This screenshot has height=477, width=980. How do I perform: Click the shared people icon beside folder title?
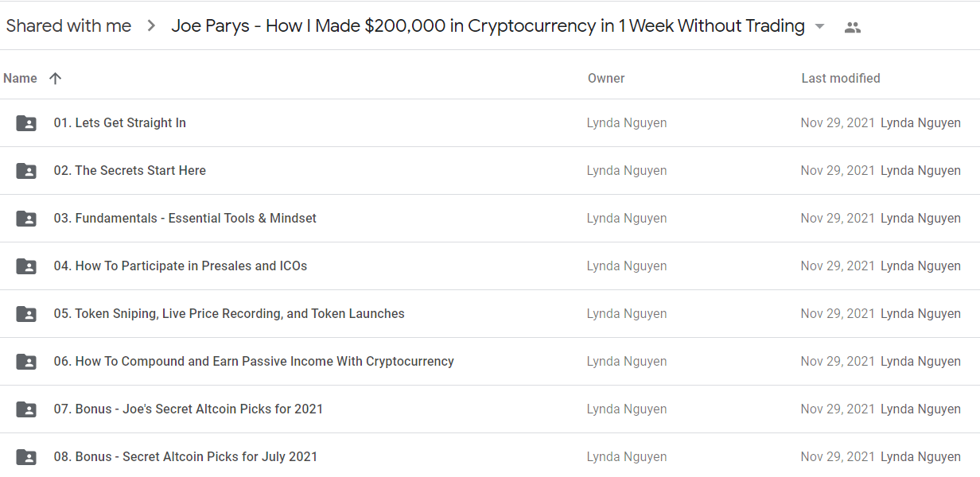click(853, 27)
